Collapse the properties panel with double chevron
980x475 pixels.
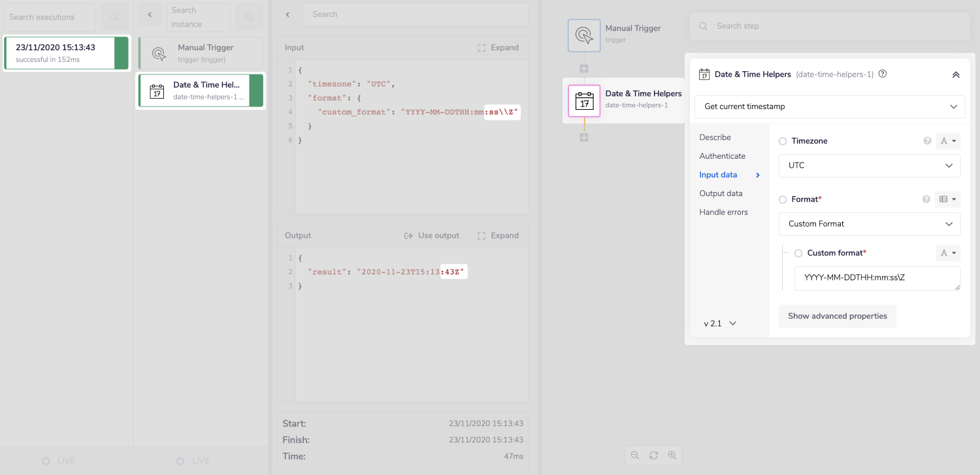tap(956, 74)
